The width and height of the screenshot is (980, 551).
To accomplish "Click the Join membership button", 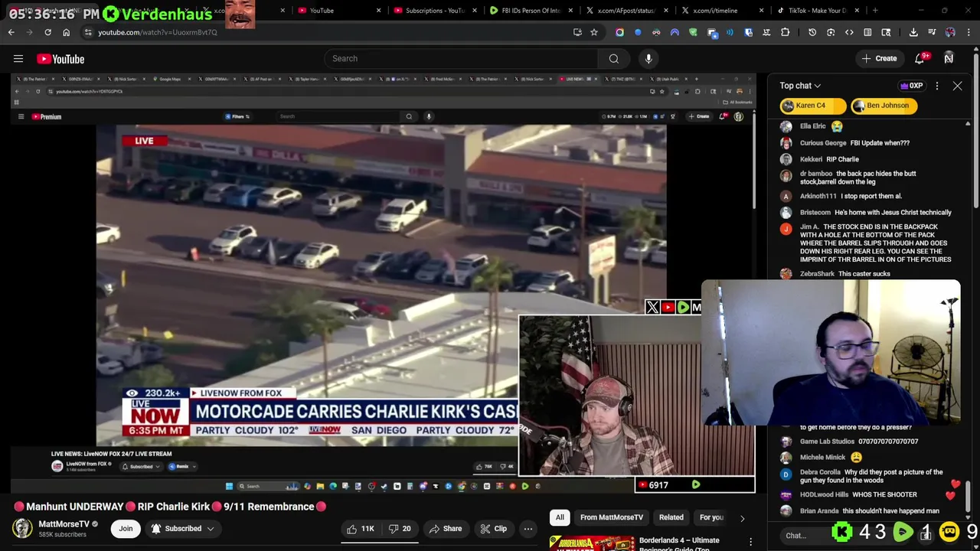I will point(126,529).
